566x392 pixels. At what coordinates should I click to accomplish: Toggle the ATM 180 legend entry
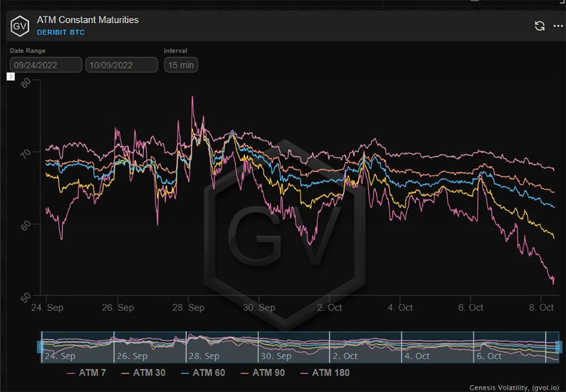tap(325, 373)
